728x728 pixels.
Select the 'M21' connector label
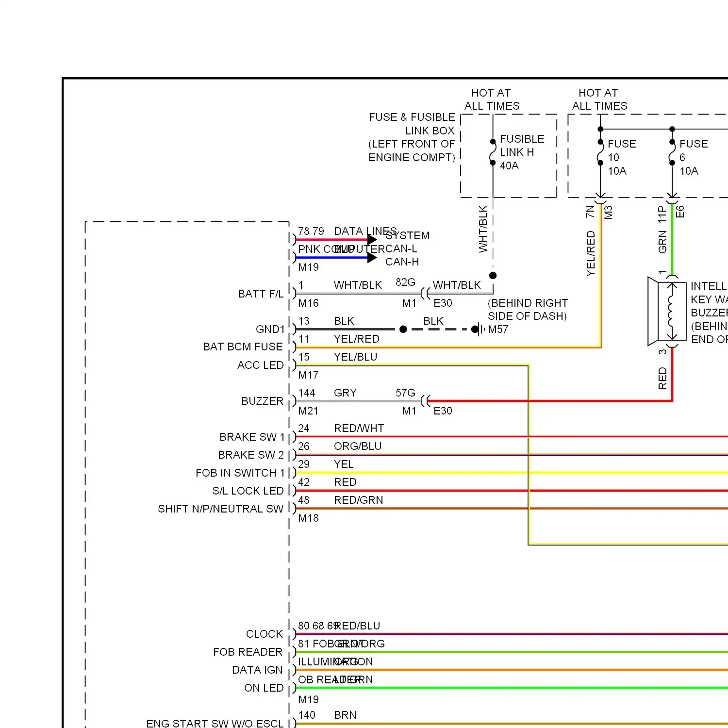click(x=308, y=411)
